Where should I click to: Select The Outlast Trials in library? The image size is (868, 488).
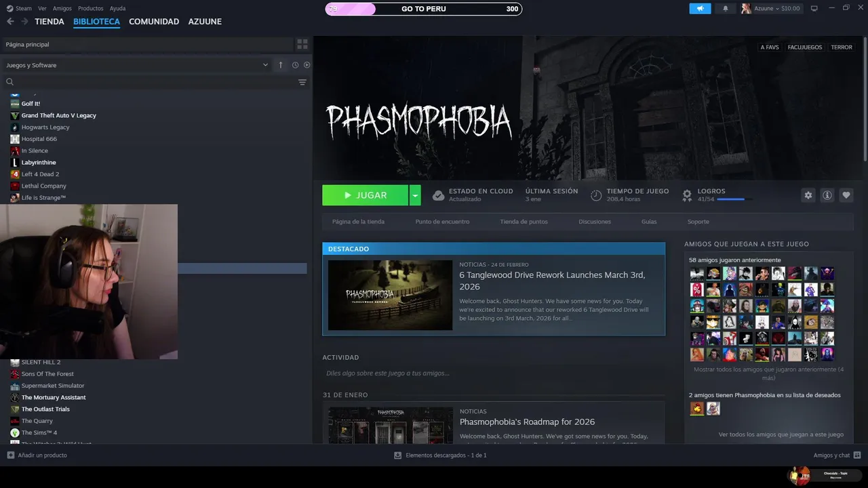pos(45,409)
